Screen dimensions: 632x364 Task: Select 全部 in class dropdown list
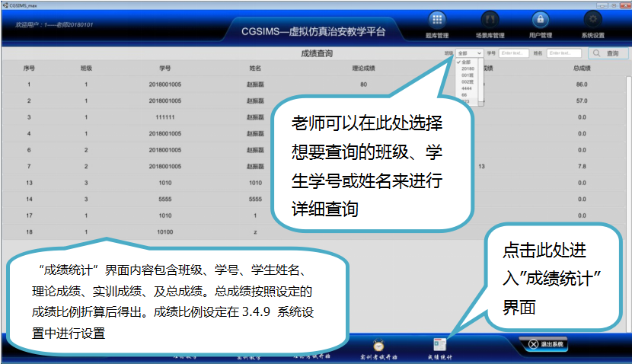[468, 62]
